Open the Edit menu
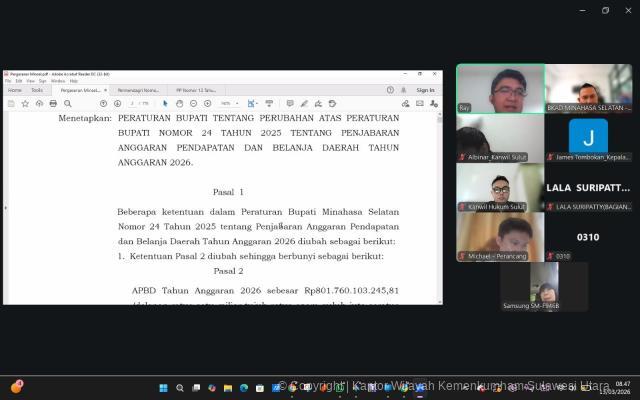Screen dimensions: 640x400 (20, 81)
